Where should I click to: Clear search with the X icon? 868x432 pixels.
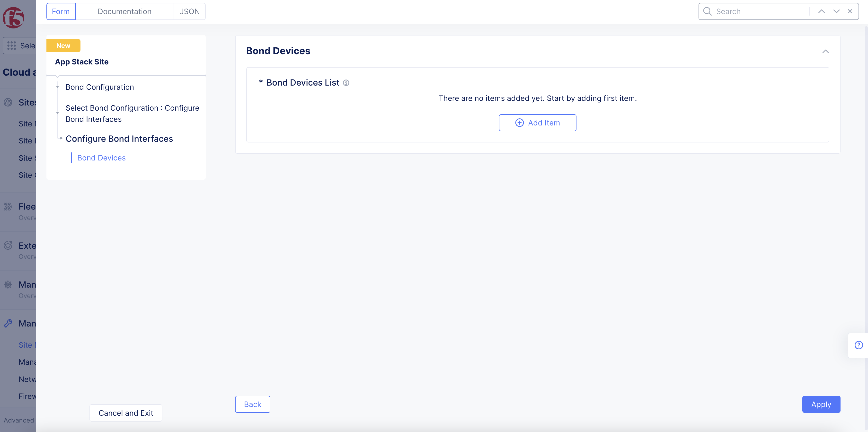coord(850,11)
